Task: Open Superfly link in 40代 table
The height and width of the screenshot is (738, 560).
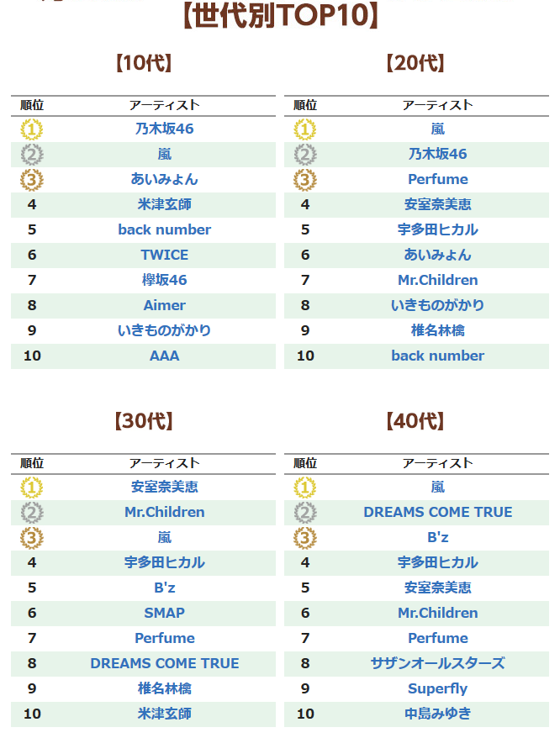Action: (437, 688)
